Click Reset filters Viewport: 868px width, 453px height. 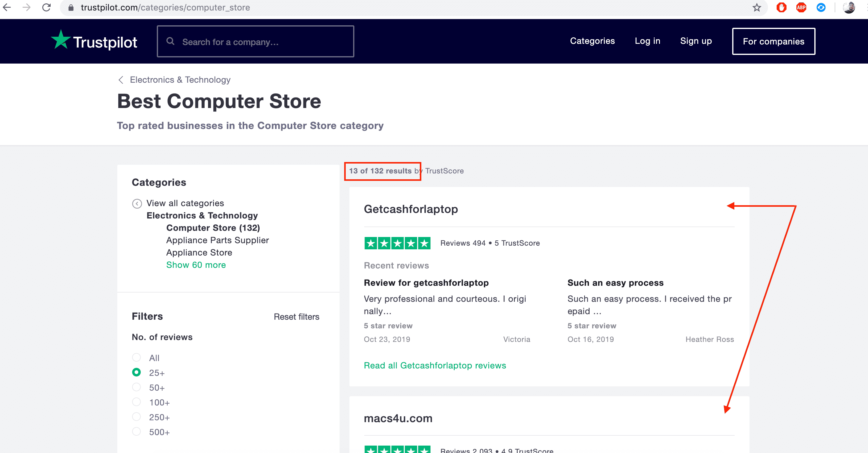pos(296,317)
